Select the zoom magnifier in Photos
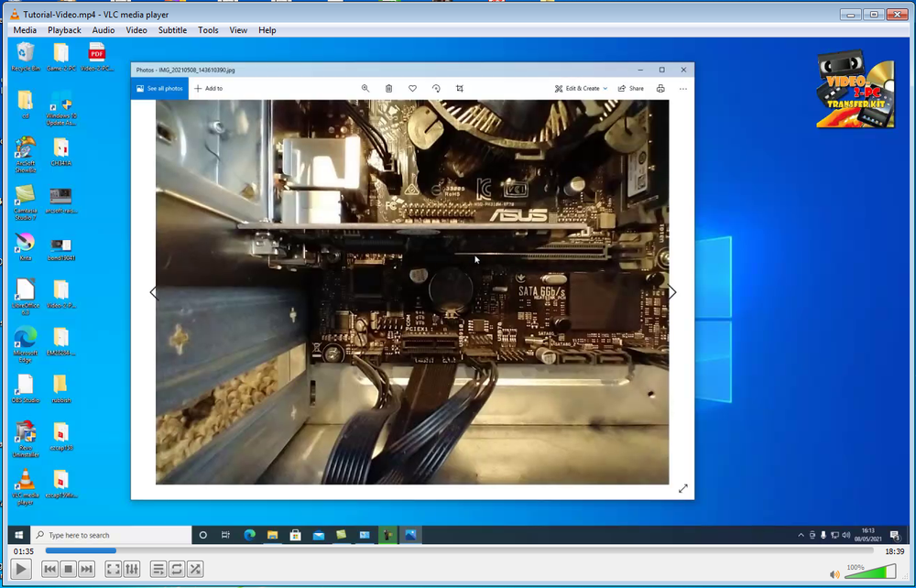Viewport: 916px width, 588px height. [x=366, y=88]
